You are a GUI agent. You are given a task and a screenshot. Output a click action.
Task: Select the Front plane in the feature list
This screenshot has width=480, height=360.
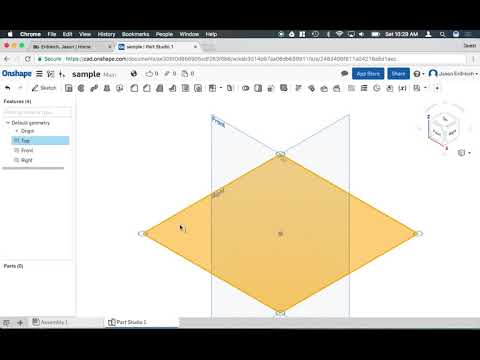(27, 151)
